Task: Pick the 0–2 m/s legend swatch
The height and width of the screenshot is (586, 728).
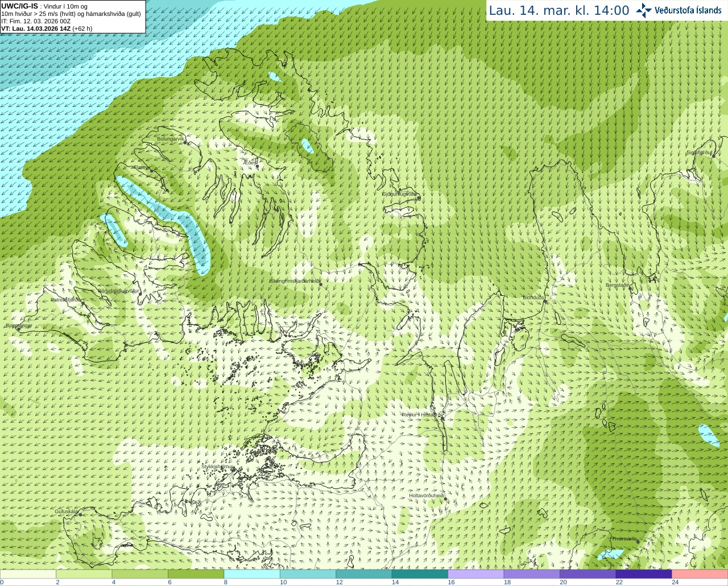Action: pos(28,574)
